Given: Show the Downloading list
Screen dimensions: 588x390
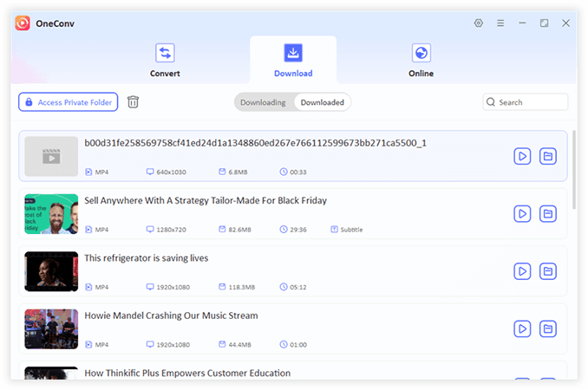Looking at the screenshot, I should pyautogui.click(x=263, y=102).
